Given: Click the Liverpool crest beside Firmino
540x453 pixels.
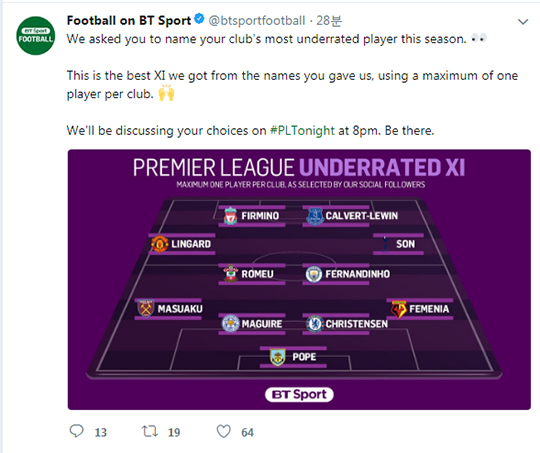Looking at the screenshot, I should click(230, 216).
